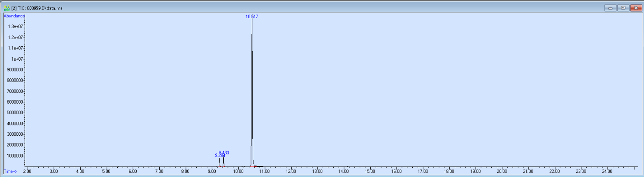Click the chromatogram window icon in title bar
644x177 pixels.
[x=6, y=8]
